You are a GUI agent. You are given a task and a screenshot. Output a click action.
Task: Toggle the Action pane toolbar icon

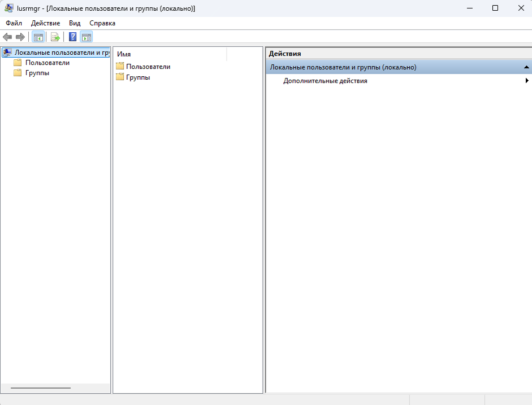86,37
